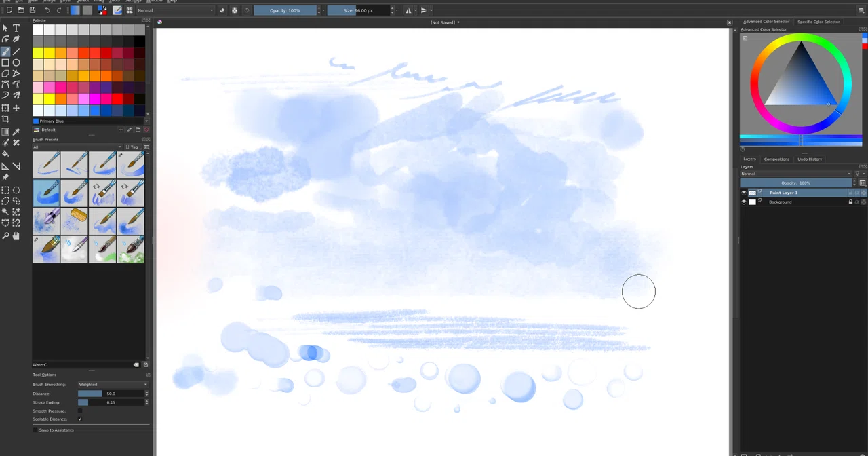Toggle visibility of the Background layer

pos(744,202)
